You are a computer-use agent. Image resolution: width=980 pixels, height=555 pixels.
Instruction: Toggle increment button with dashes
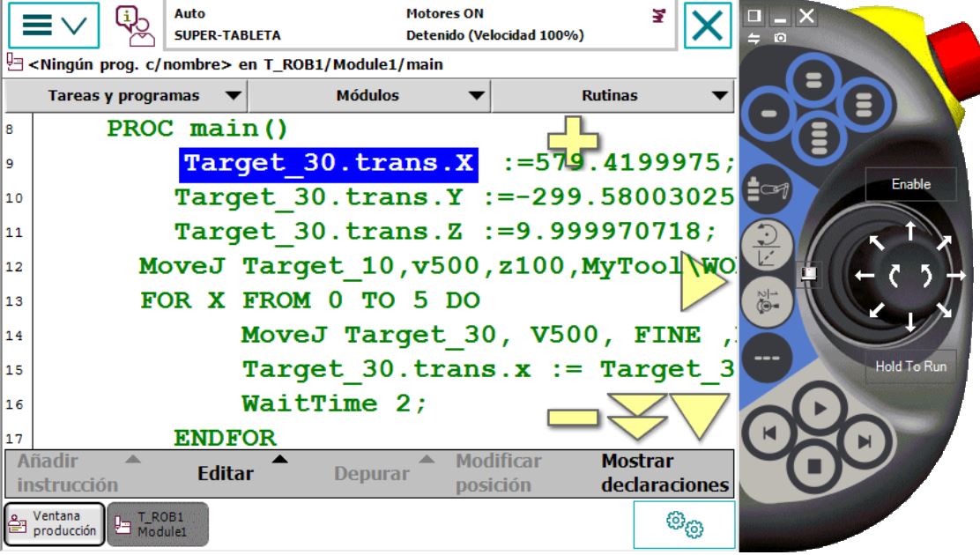pyautogui.click(x=767, y=359)
